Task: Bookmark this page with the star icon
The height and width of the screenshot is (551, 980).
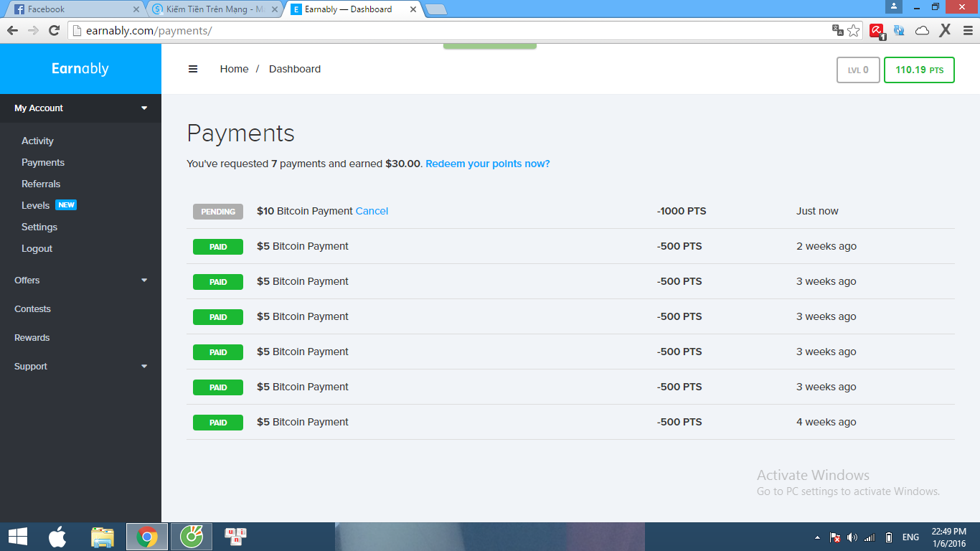Action: tap(854, 30)
